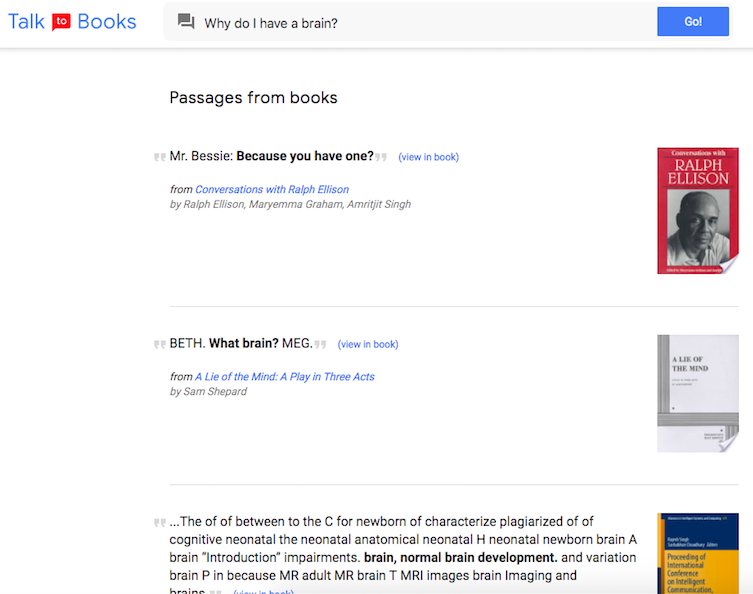Click the 'Passages from books' heading
Screen dimensions: 753x594
coord(253,98)
